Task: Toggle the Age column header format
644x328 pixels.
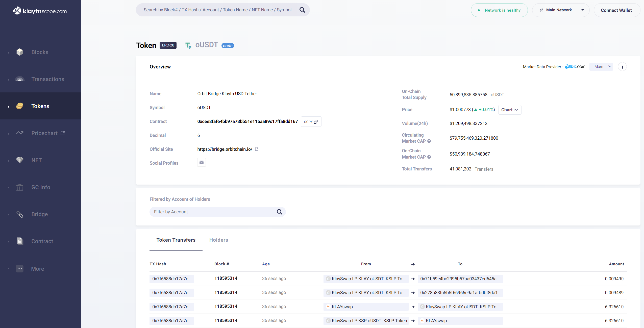Action: point(266,264)
